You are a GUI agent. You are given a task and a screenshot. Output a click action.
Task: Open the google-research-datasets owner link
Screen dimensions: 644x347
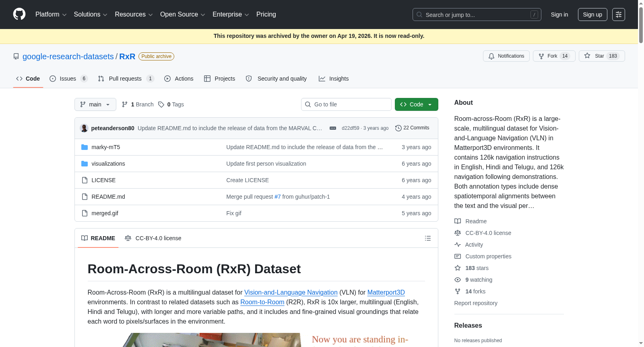[68, 56]
